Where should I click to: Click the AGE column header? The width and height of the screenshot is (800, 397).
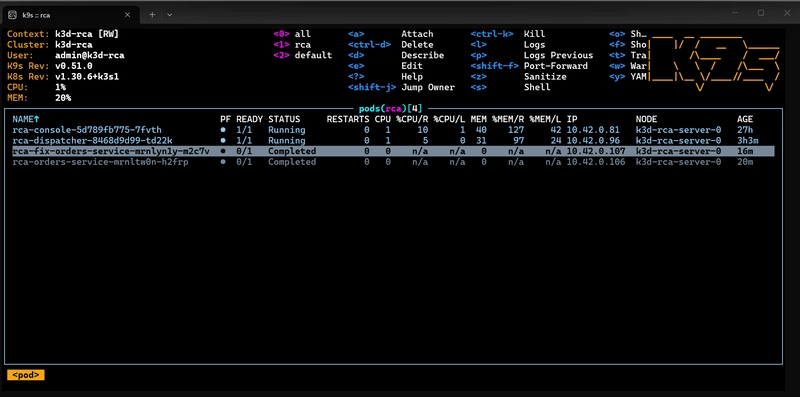pos(745,119)
